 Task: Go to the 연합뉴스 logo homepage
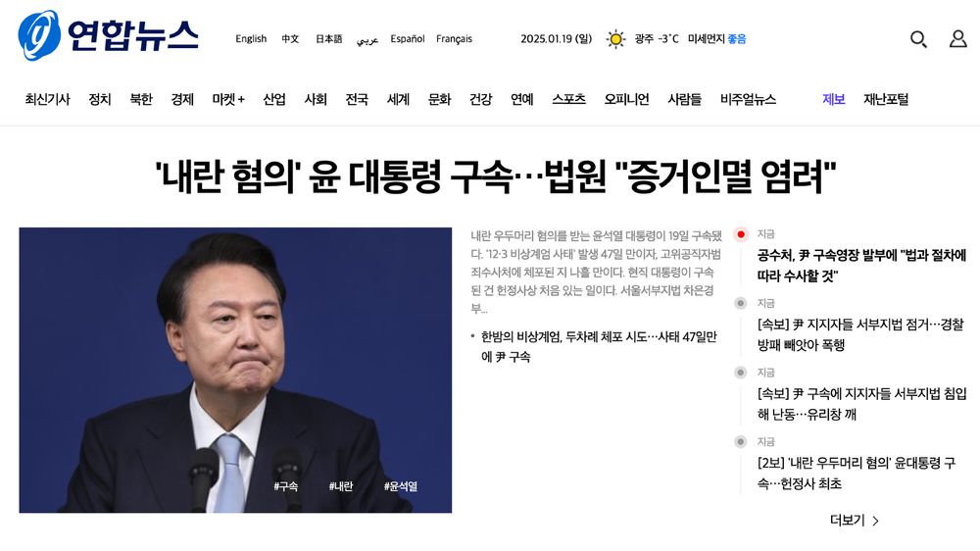pyautogui.click(x=108, y=35)
